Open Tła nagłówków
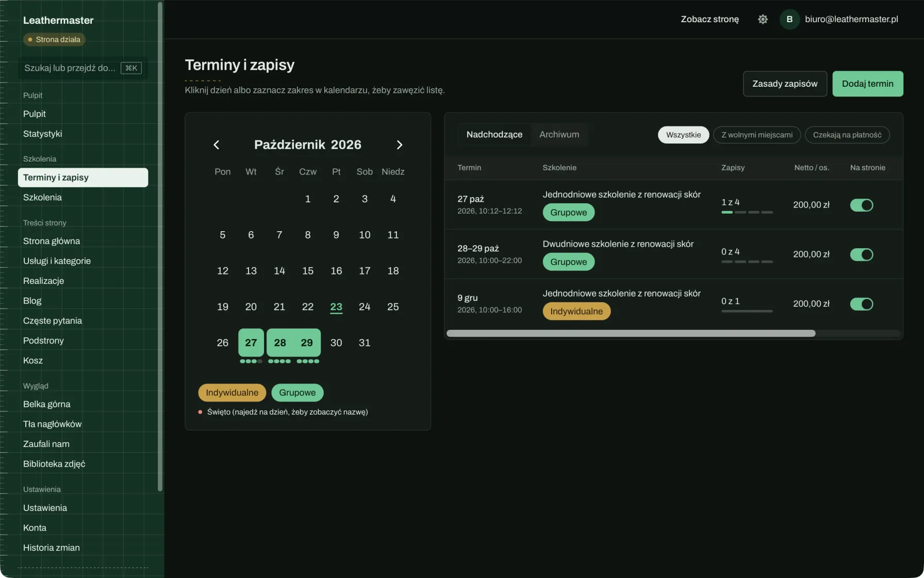Image resolution: width=924 pixels, height=578 pixels. pos(82,424)
